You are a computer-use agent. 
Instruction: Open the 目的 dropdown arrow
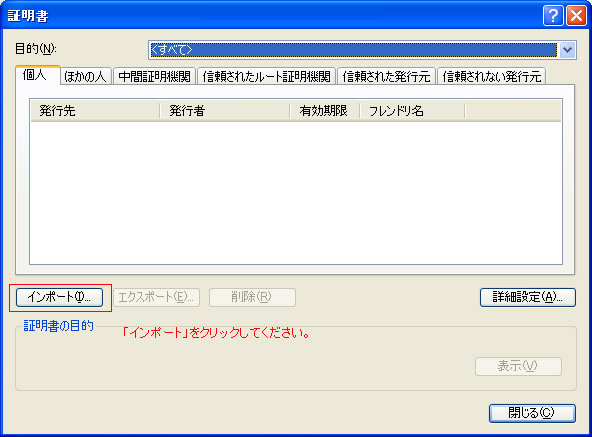point(567,50)
